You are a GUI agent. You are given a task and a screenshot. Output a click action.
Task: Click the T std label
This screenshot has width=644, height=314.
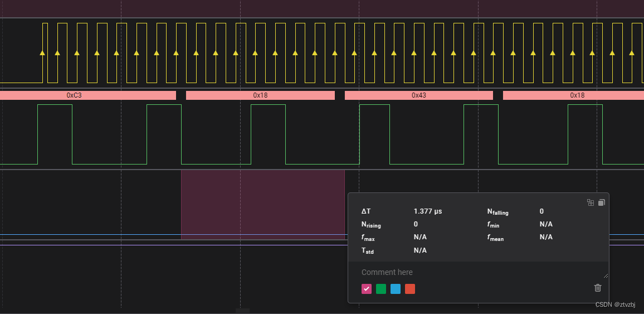(x=368, y=251)
